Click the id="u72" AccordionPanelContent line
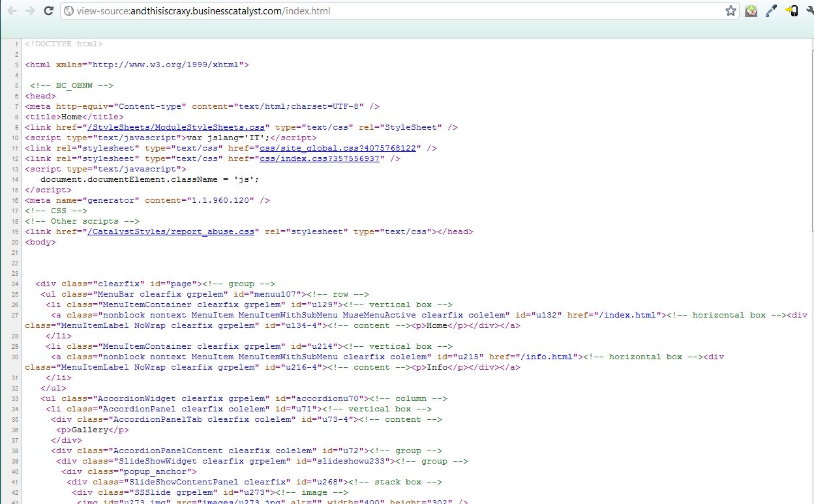The image size is (814, 504). coord(247,451)
